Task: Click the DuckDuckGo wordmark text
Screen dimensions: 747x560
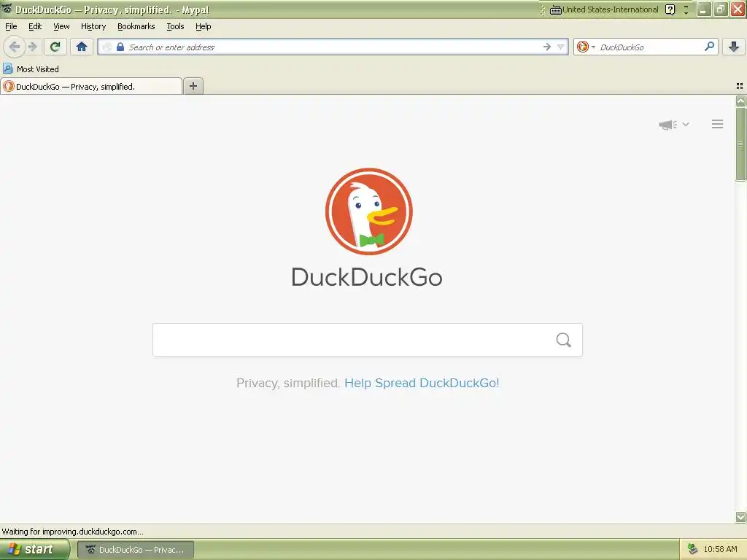Action: pyautogui.click(x=367, y=277)
